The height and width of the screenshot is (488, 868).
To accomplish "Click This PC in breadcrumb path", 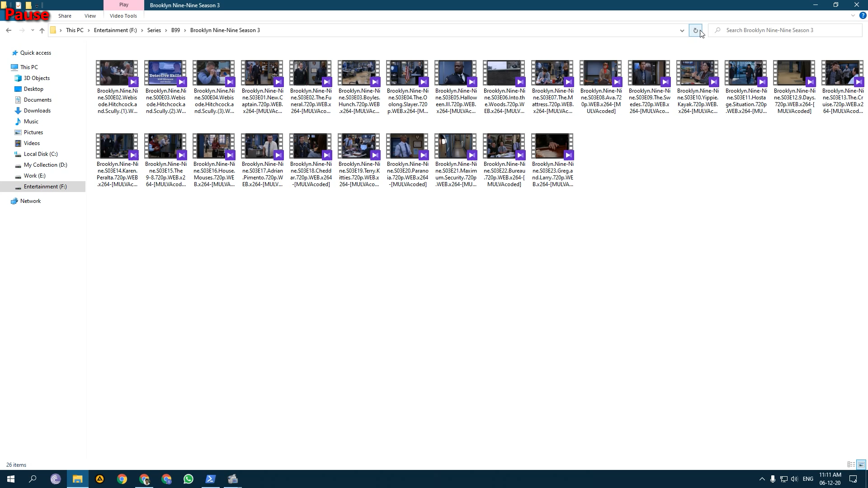I will pos(75,30).
